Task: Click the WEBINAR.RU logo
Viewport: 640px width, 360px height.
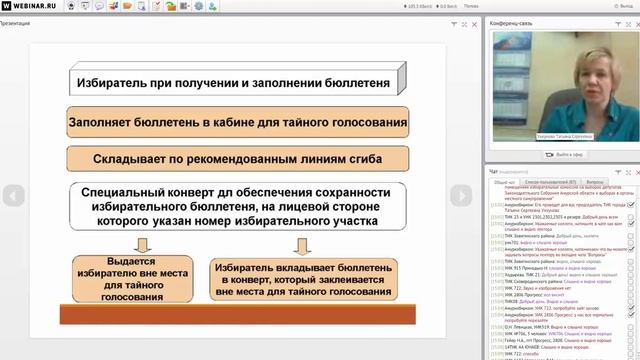Action: point(29,6)
